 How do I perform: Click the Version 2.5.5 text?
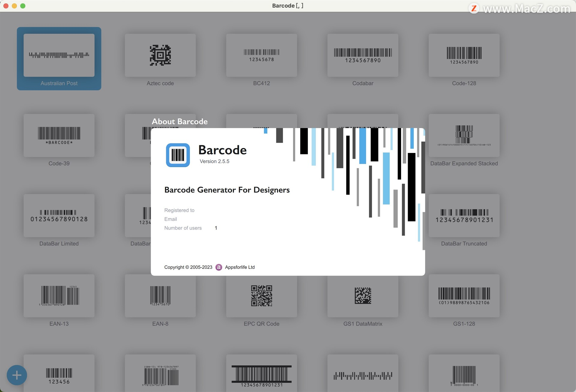coord(214,161)
